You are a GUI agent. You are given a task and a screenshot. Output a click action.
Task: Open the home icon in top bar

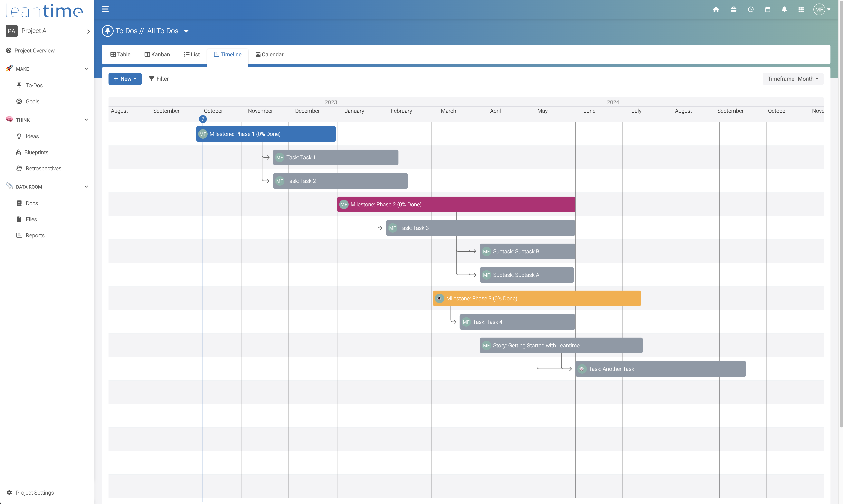(716, 10)
